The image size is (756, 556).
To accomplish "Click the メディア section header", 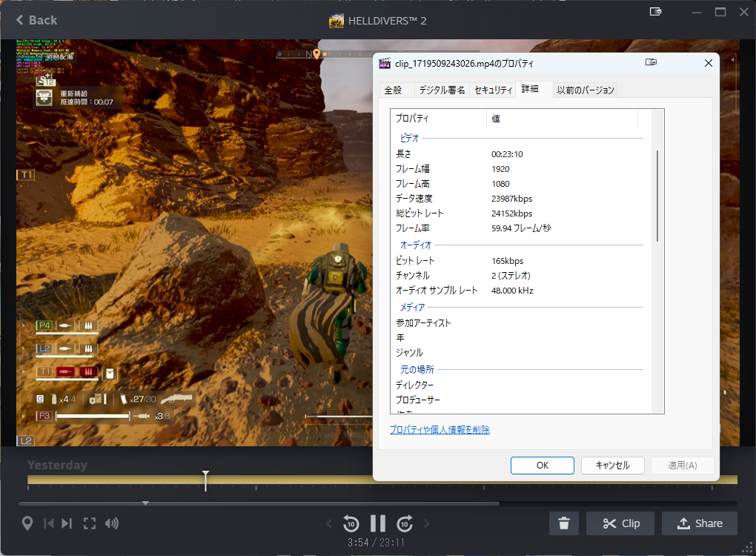I will point(412,307).
